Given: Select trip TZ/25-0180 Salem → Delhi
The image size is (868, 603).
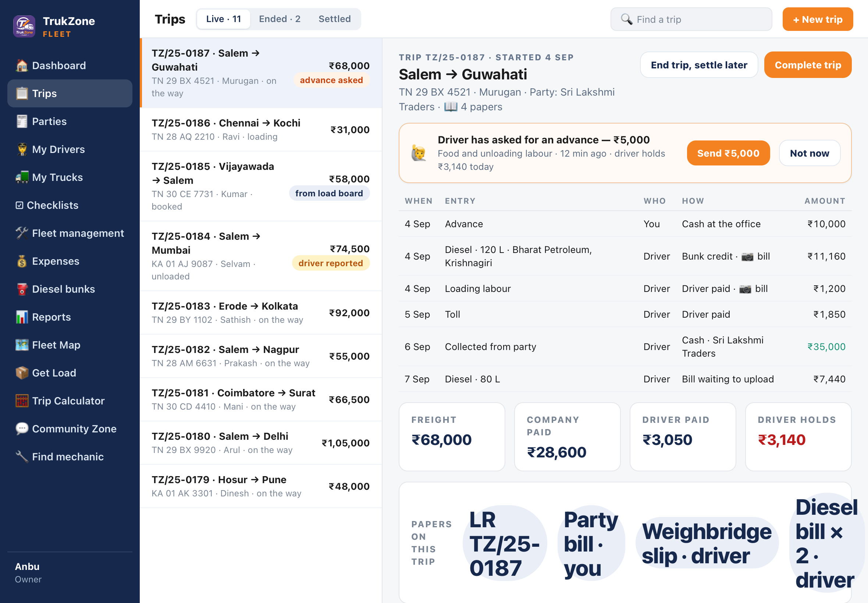Looking at the screenshot, I should pyautogui.click(x=261, y=443).
